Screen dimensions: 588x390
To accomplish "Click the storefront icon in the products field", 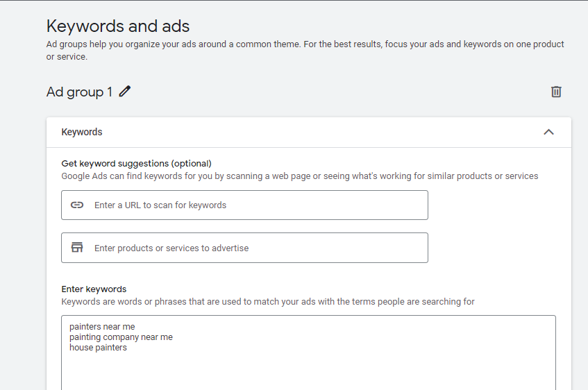I will pos(77,248).
